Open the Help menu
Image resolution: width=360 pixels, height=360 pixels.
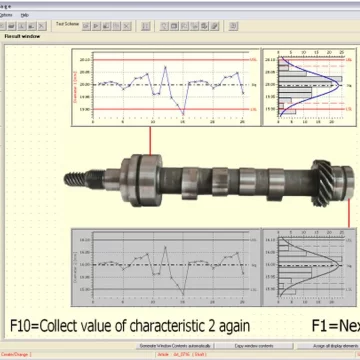point(25,15)
